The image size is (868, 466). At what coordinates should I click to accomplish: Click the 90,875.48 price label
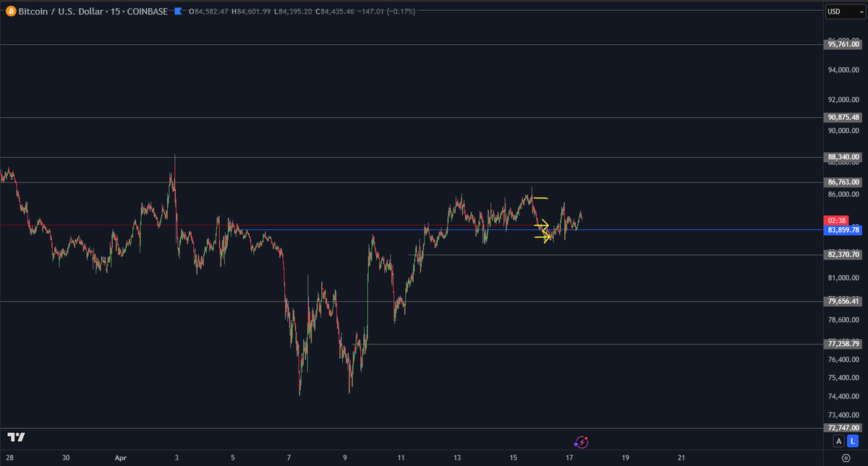point(843,117)
